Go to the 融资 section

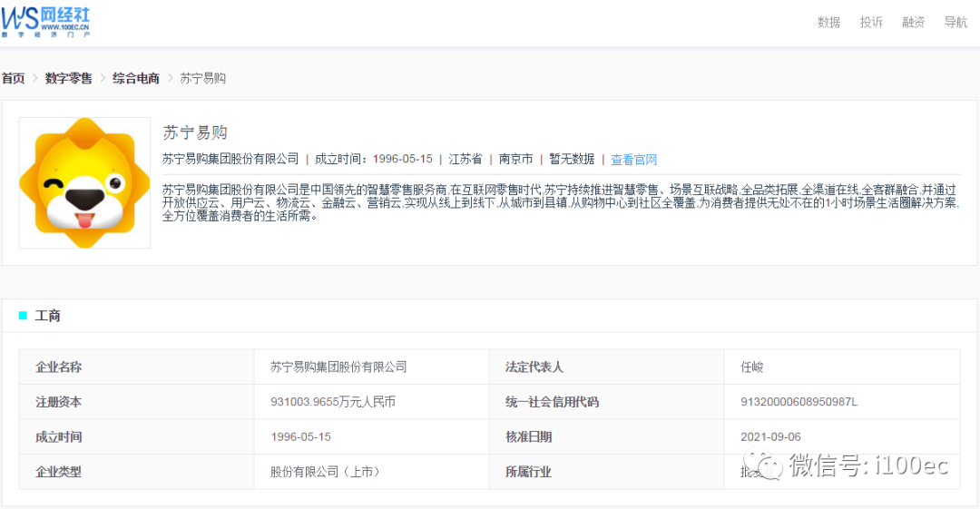point(913,23)
